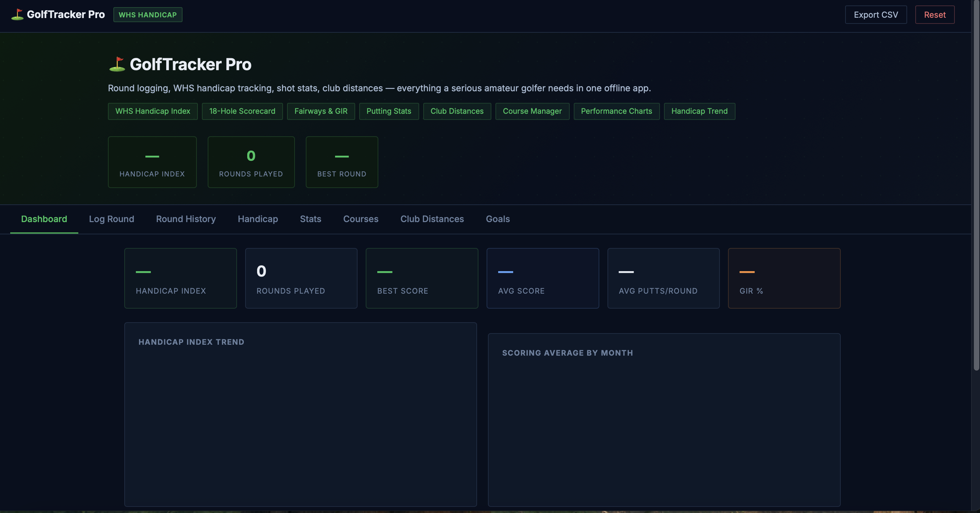Select the Performance Charts feature tag
This screenshot has height=513, width=980.
click(x=616, y=111)
